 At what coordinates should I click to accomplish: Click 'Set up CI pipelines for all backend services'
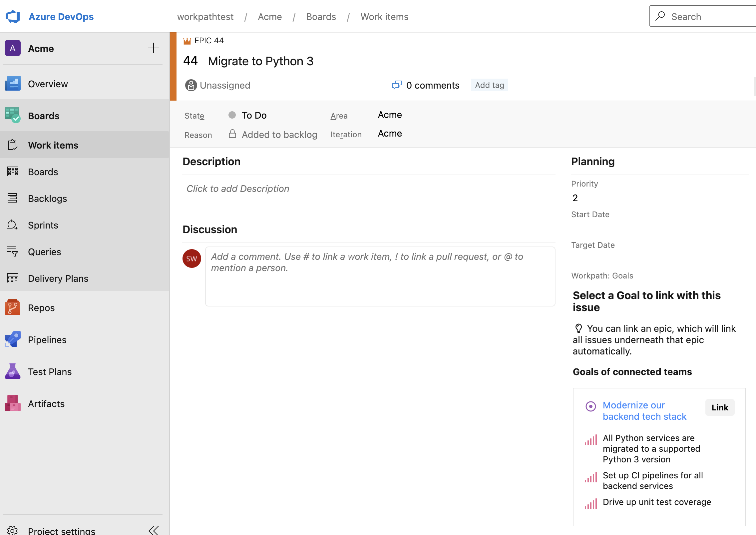[653, 480]
